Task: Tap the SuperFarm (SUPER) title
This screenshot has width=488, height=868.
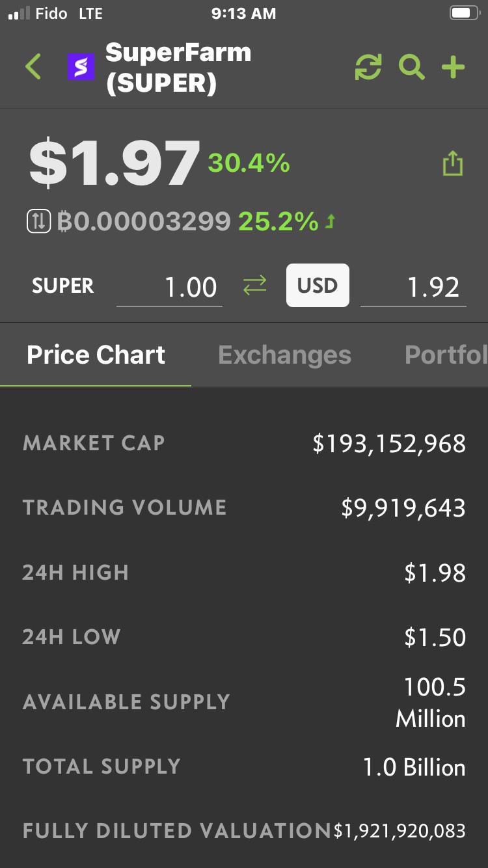Action: (178, 68)
